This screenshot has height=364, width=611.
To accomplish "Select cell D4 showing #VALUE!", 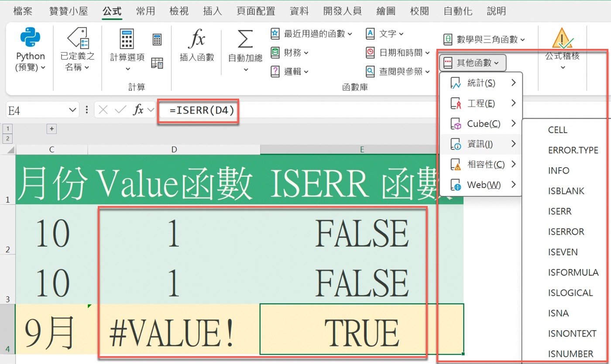I will pyautogui.click(x=174, y=330).
